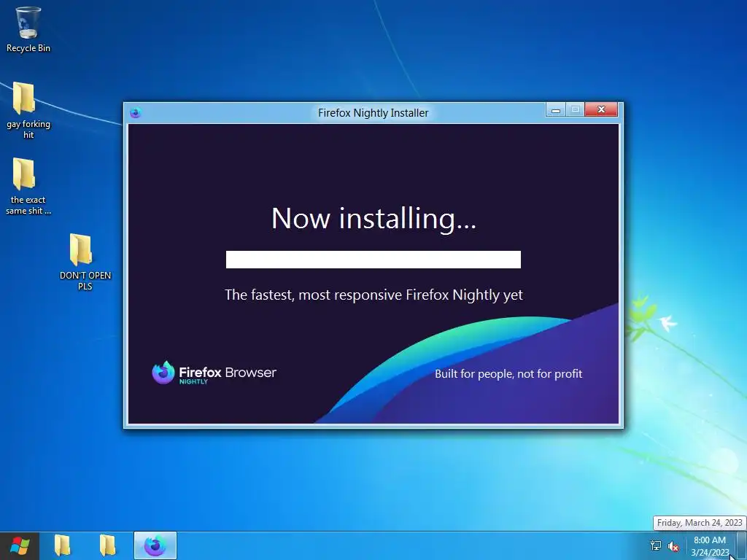Open second folder icon in taskbar
The height and width of the screenshot is (560, 747).
click(108, 545)
